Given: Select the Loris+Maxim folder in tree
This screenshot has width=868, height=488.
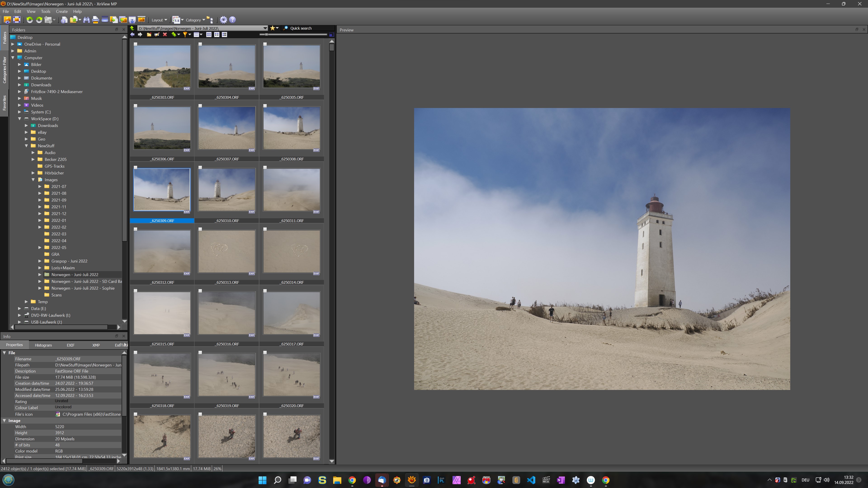Looking at the screenshot, I should pos(63,268).
